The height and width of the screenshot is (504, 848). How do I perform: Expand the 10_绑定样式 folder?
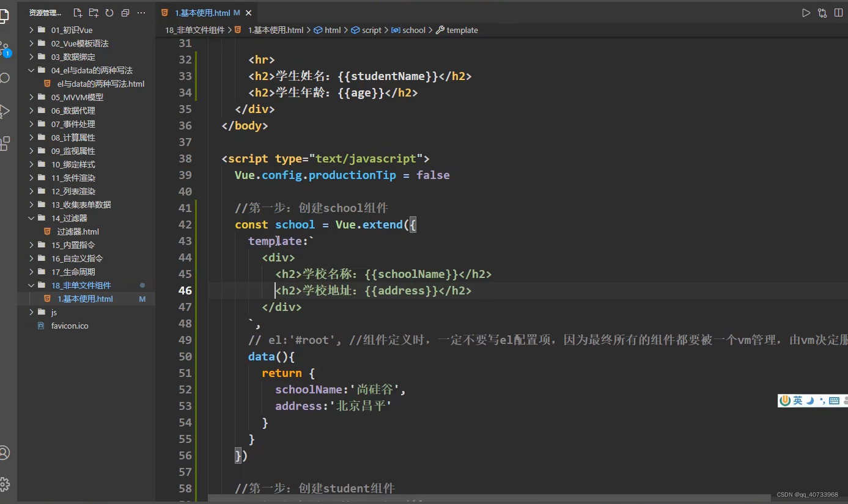(86, 164)
